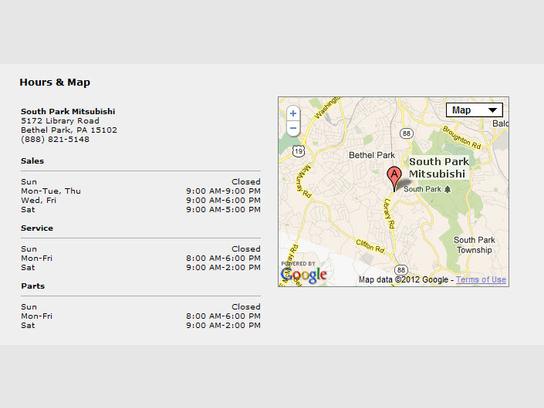This screenshot has height=408, width=544.
Task: Click the Service hours section heading
Action: coord(37,228)
